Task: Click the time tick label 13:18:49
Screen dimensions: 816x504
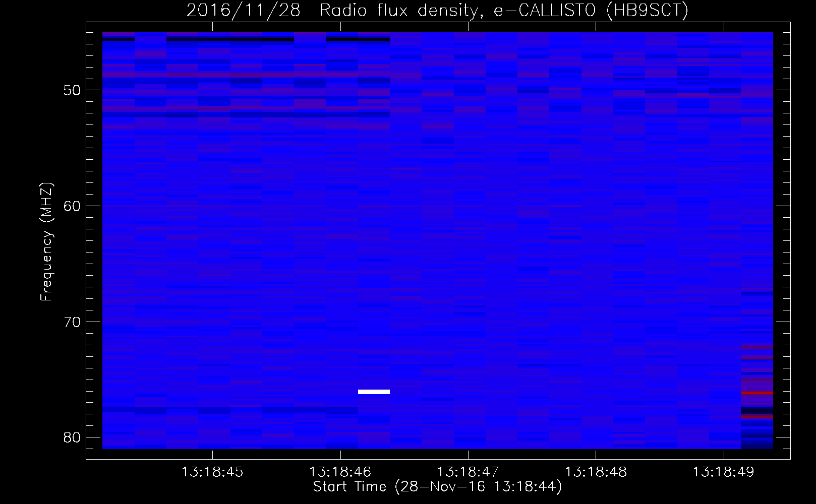Action: (x=723, y=472)
